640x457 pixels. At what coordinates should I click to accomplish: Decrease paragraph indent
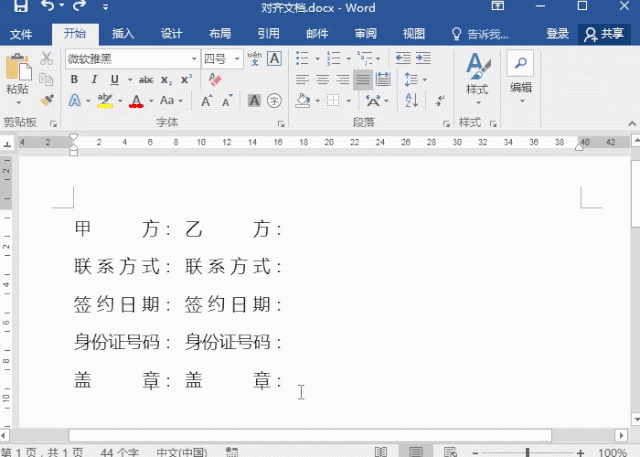[403, 58]
